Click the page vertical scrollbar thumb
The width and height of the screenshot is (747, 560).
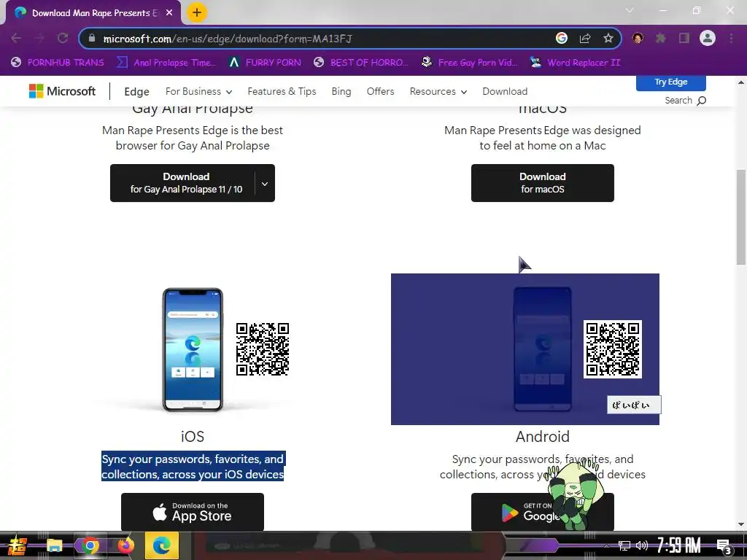[x=741, y=217]
